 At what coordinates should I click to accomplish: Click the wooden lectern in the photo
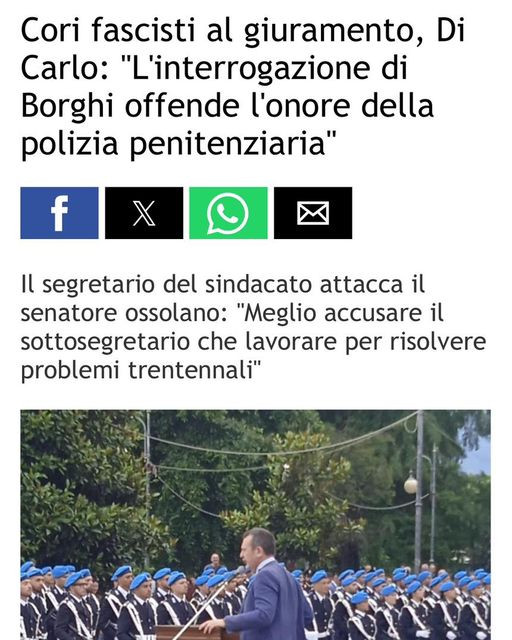click(192, 633)
